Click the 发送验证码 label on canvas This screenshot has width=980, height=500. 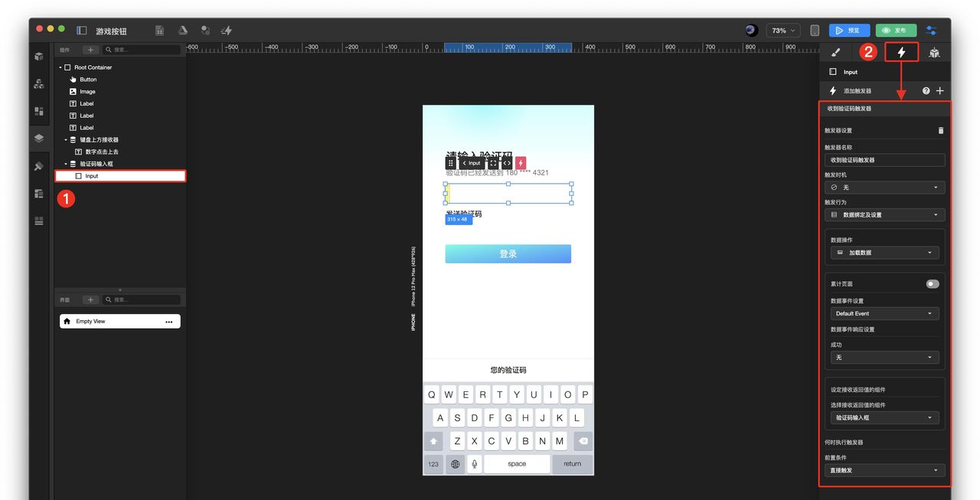(464, 214)
